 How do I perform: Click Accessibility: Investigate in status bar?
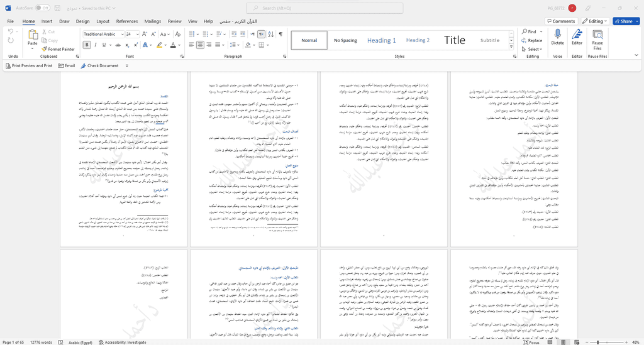coord(123,342)
